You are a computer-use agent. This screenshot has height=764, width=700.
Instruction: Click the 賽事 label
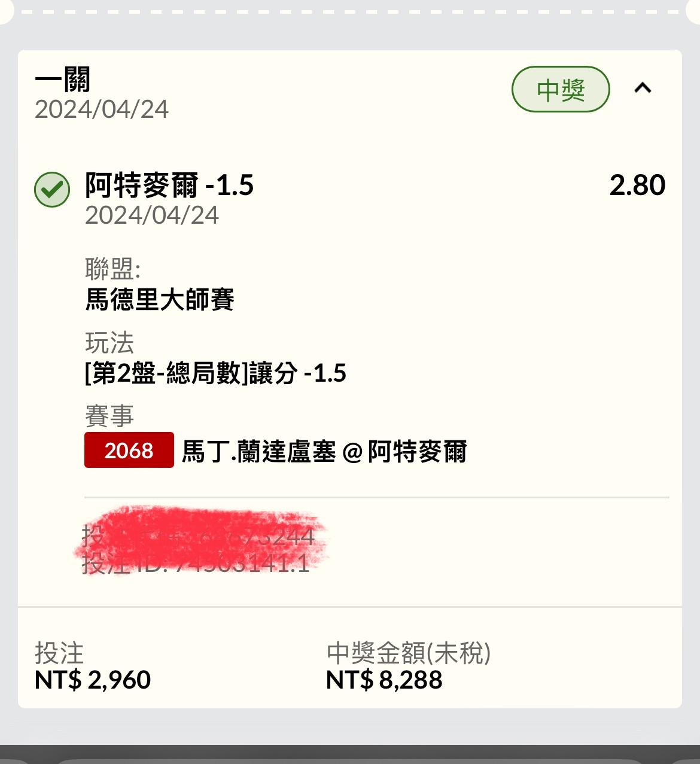click(x=109, y=416)
